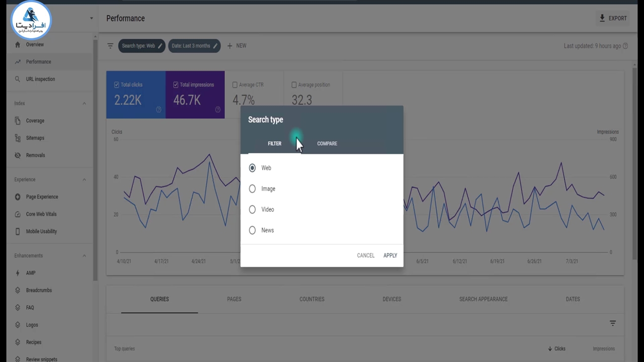Click the AMP lightning bolt icon
The height and width of the screenshot is (362, 644).
(18, 273)
